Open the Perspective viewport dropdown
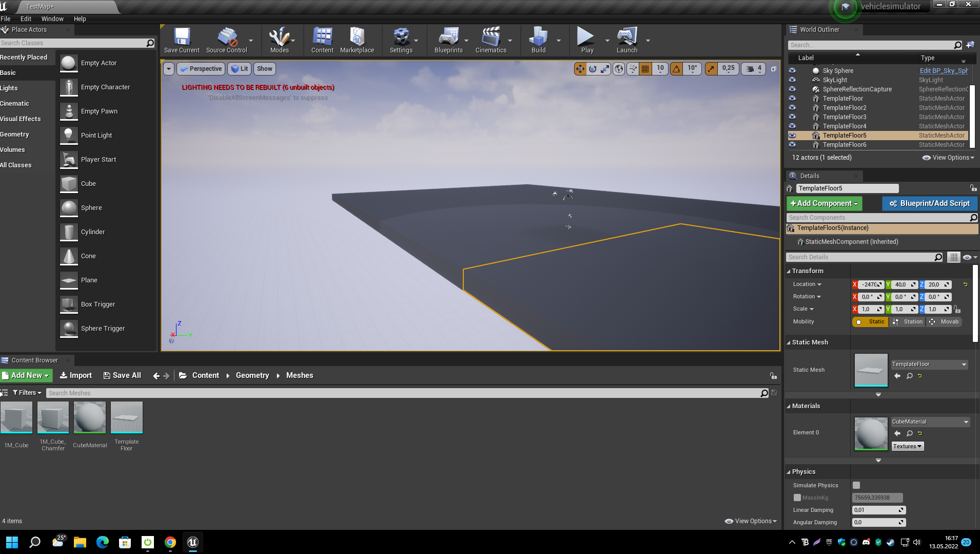The height and width of the screenshot is (554, 980). click(201, 69)
